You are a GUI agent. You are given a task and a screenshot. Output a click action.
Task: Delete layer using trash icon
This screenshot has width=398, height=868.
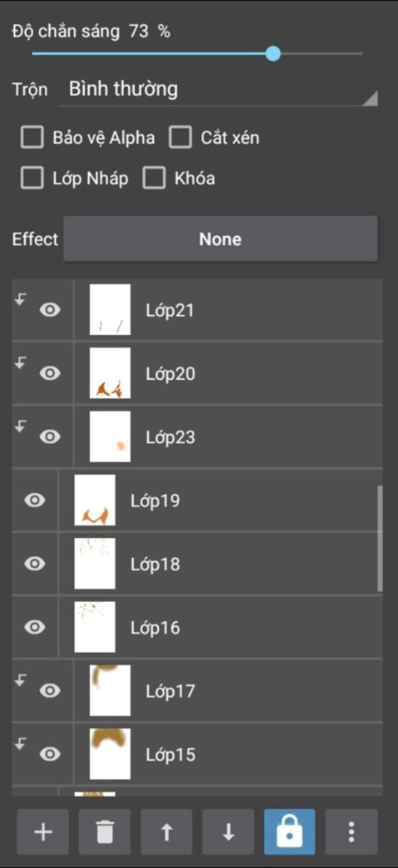pyautogui.click(x=105, y=832)
